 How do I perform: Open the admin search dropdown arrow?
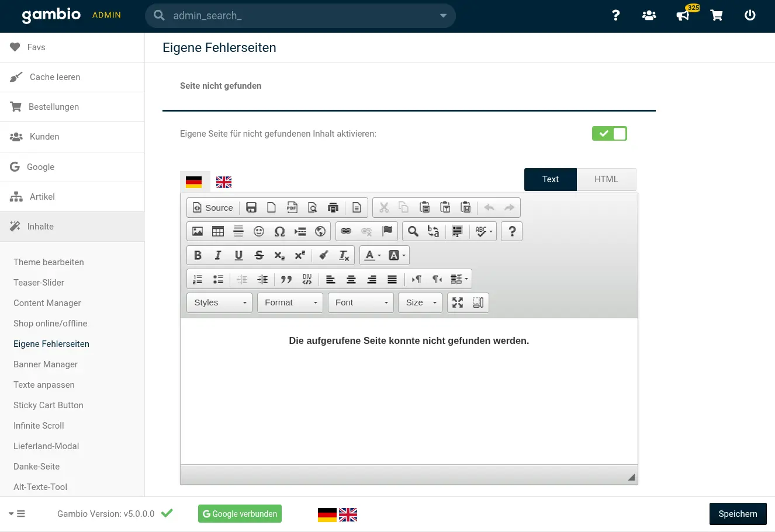coord(443,16)
